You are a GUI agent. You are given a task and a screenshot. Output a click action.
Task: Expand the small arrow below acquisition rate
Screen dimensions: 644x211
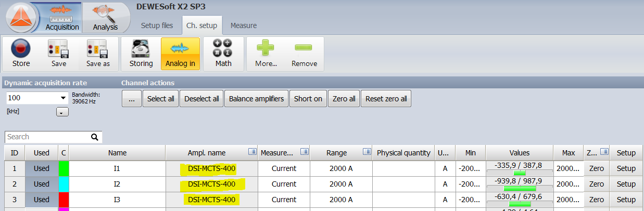tap(62, 112)
